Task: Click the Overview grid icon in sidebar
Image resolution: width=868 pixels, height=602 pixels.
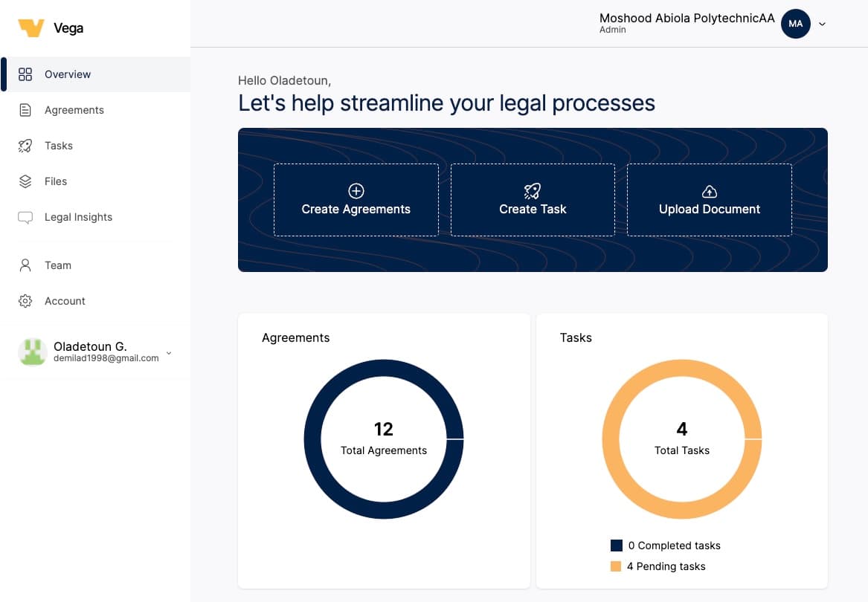Action: point(25,74)
